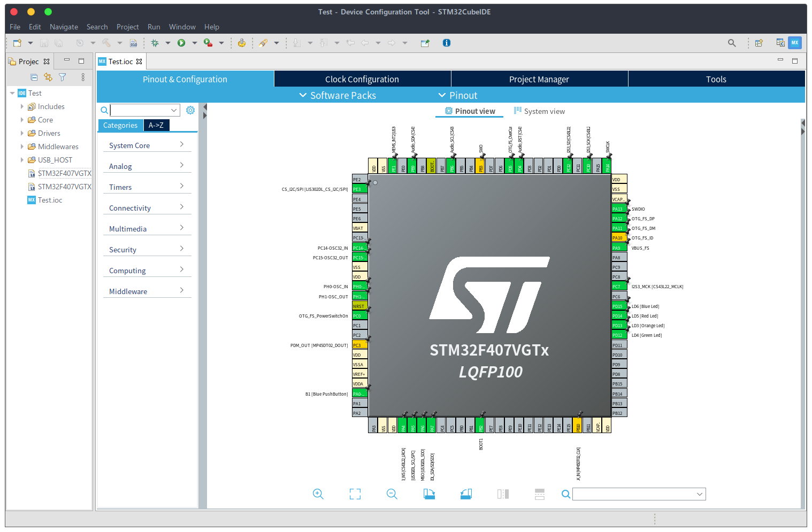Switch to the C/C++ perspective icon
812x532 pixels.
tap(780, 43)
